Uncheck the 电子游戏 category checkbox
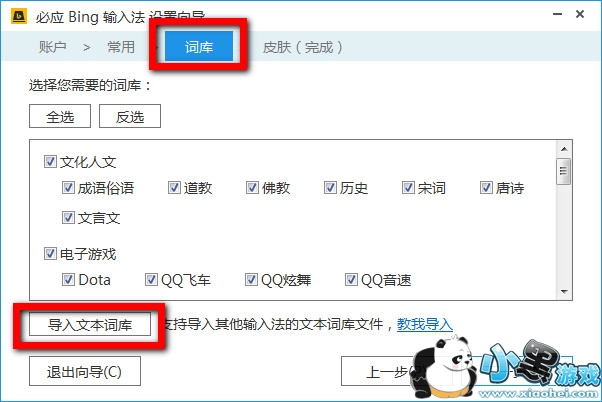602x402 pixels. coord(50,253)
